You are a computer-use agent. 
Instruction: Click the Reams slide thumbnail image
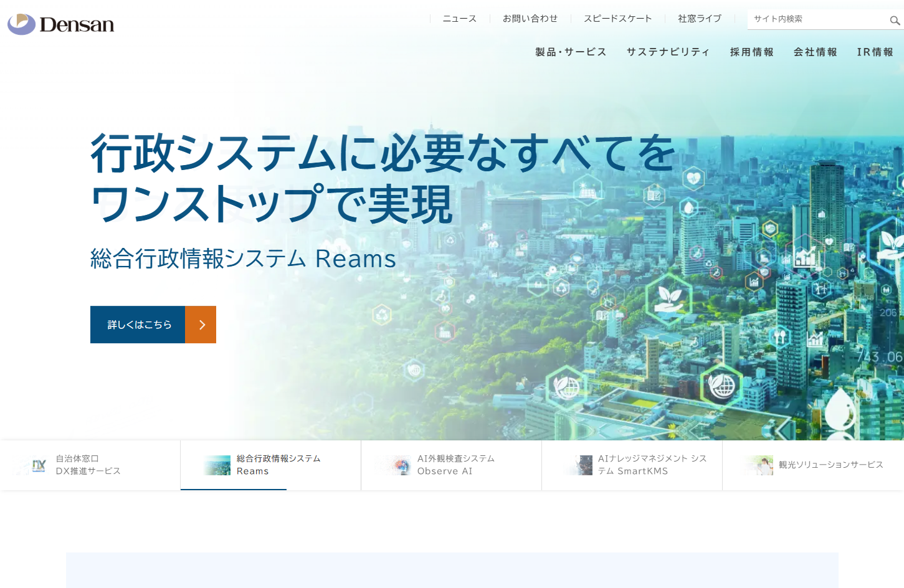click(218, 465)
